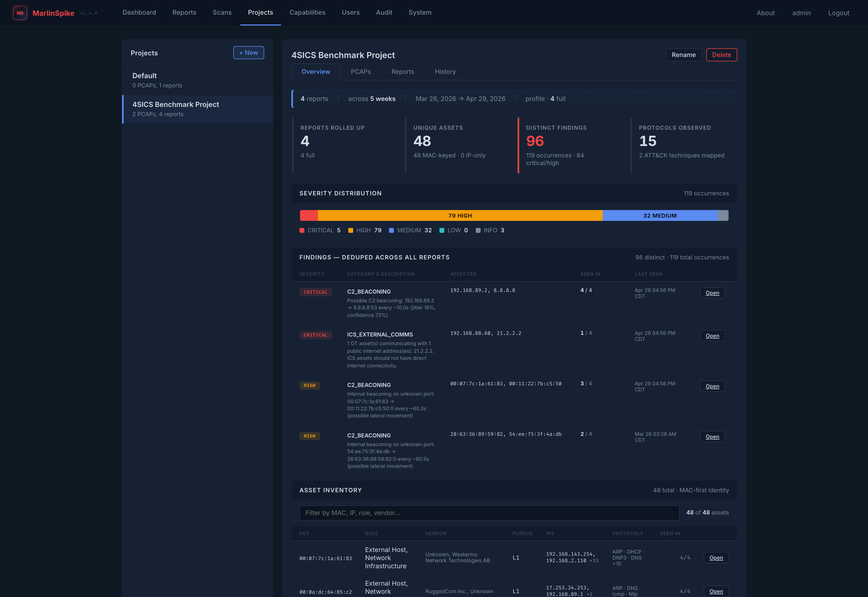Click the 79 HIGH severity bar segment
868x597 pixels.
click(x=460, y=215)
